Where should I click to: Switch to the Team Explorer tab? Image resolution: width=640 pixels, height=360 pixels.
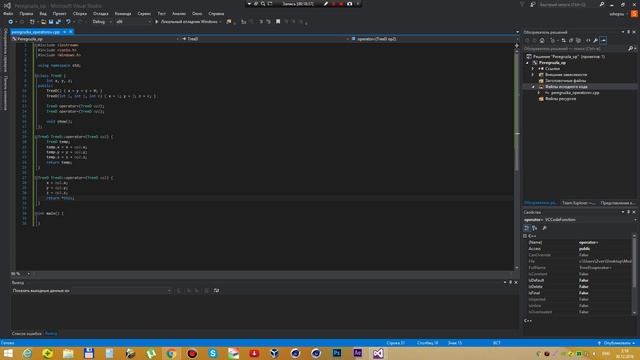[578, 203]
